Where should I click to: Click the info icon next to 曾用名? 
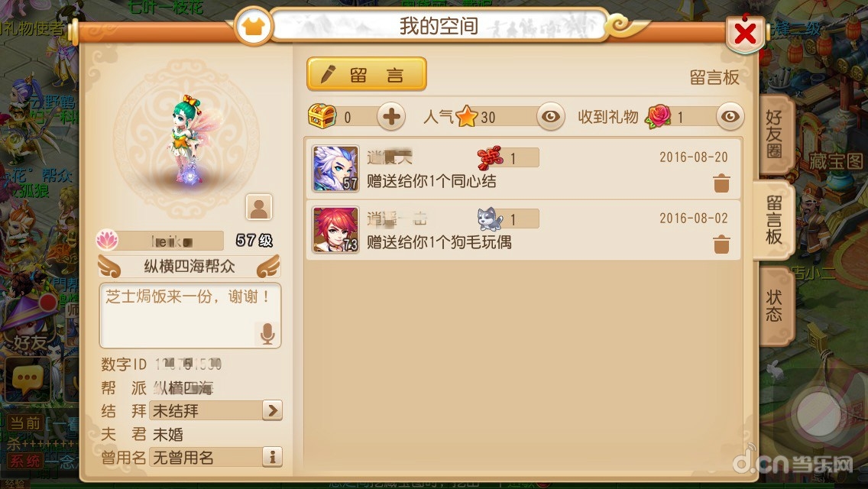(272, 457)
